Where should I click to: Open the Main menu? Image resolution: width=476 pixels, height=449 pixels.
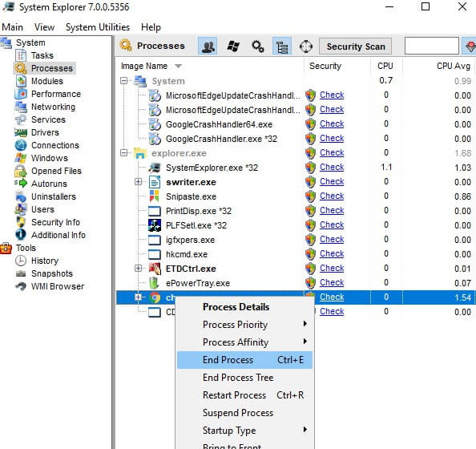(x=12, y=27)
